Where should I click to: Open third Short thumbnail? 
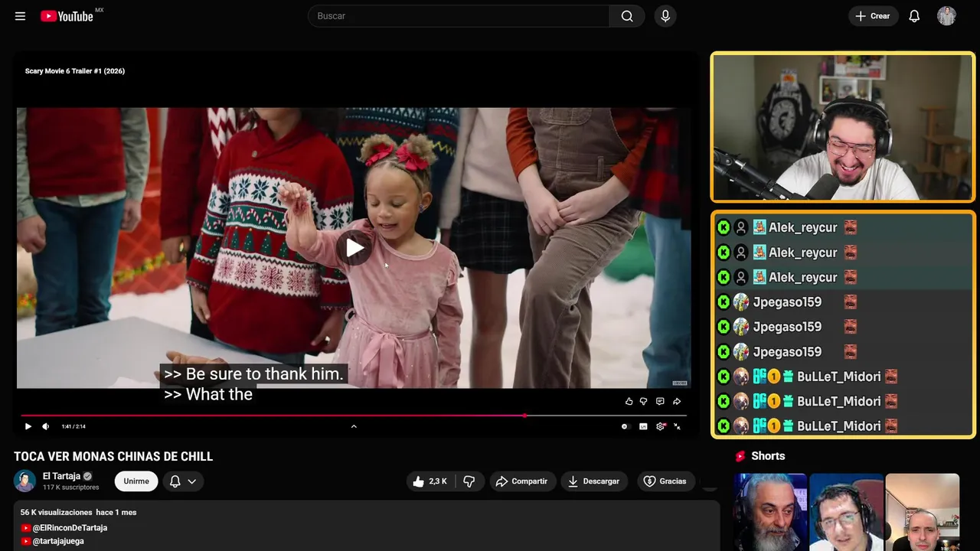click(922, 512)
